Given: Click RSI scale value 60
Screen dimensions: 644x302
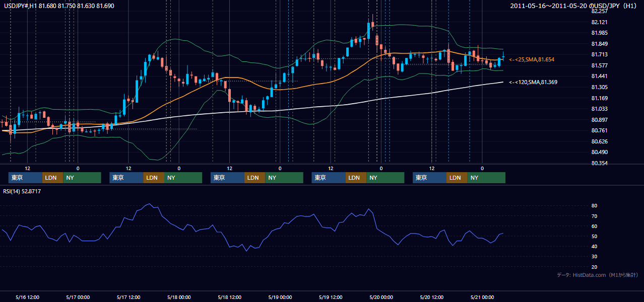Looking at the screenshot, I should click(x=595, y=226).
